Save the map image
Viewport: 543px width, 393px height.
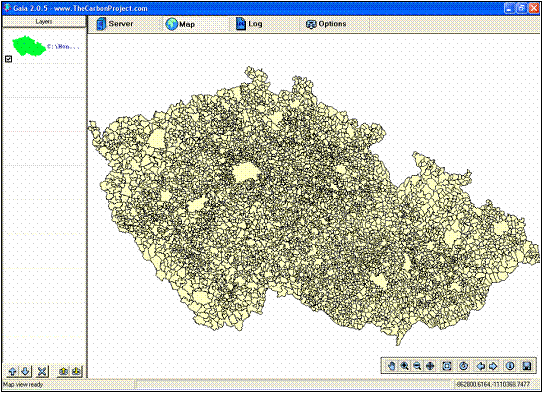pos(527,366)
